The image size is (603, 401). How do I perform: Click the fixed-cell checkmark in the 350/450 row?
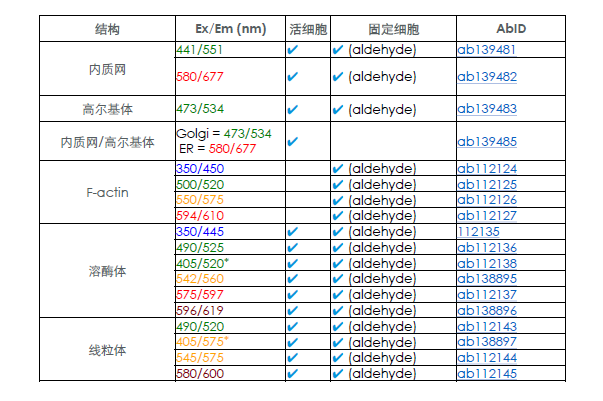coord(338,168)
